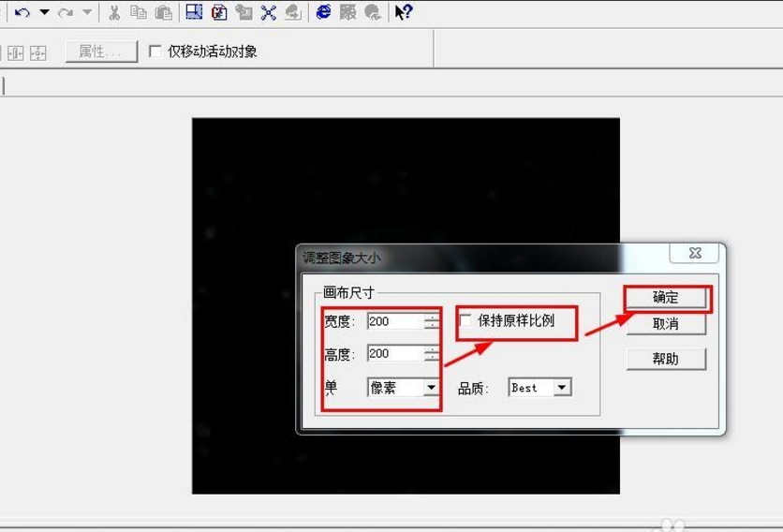This screenshot has width=783, height=532.
Task: Click the center both ways align icon
Action: (38, 52)
